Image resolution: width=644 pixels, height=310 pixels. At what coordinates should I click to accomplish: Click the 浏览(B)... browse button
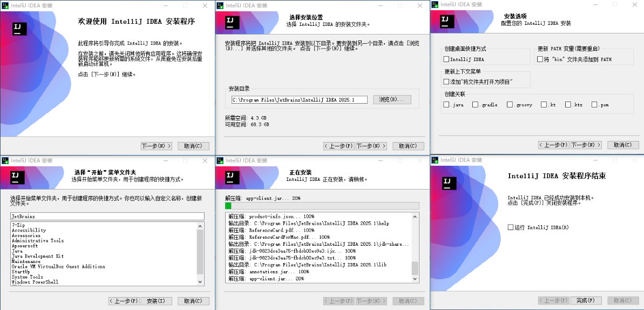392,99
